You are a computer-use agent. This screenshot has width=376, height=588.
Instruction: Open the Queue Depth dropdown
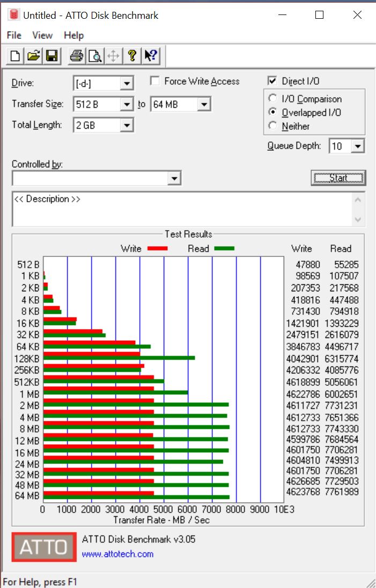358,146
